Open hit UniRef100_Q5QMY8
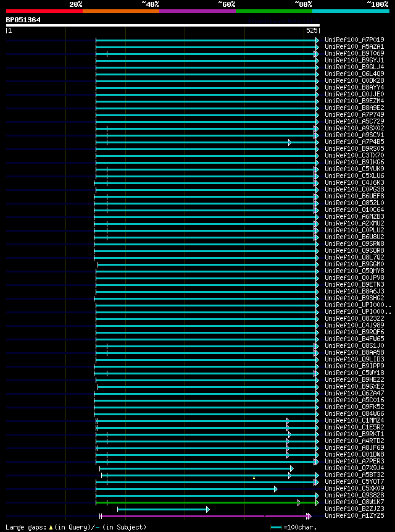Image resolution: width=395 pixels, height=532 pixels. [354, 271]
